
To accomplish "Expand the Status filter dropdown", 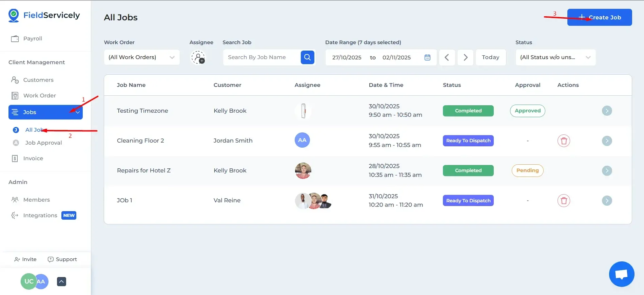I will pyautogui.click(x=555, y=57).
